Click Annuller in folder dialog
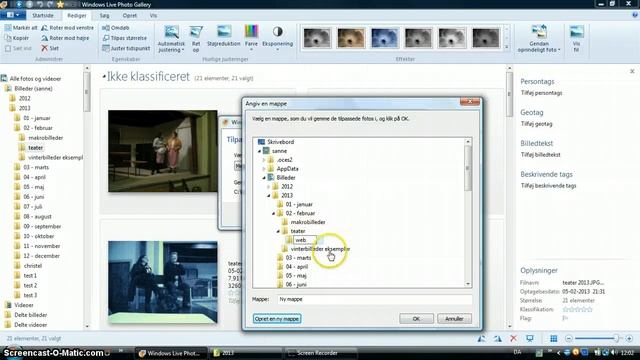This screenshot has width=640, height=360. (x=454, y=319)
